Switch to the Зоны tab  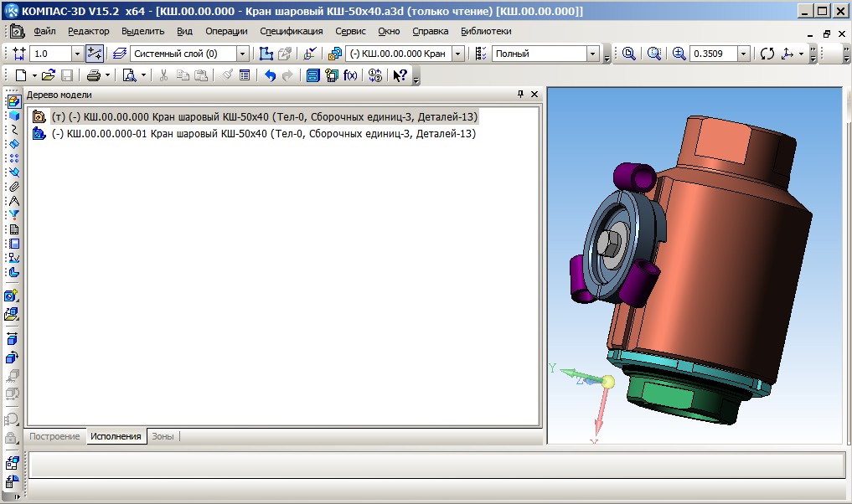[163, 436]
